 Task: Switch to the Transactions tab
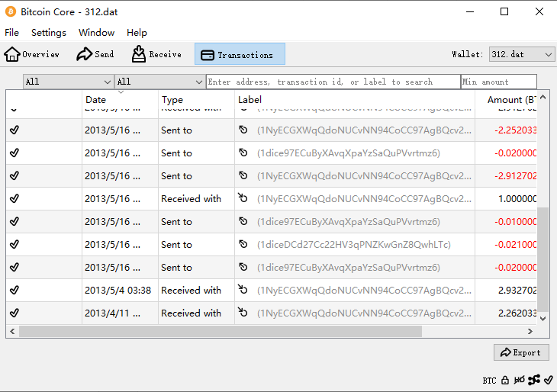tap(240, 54)
